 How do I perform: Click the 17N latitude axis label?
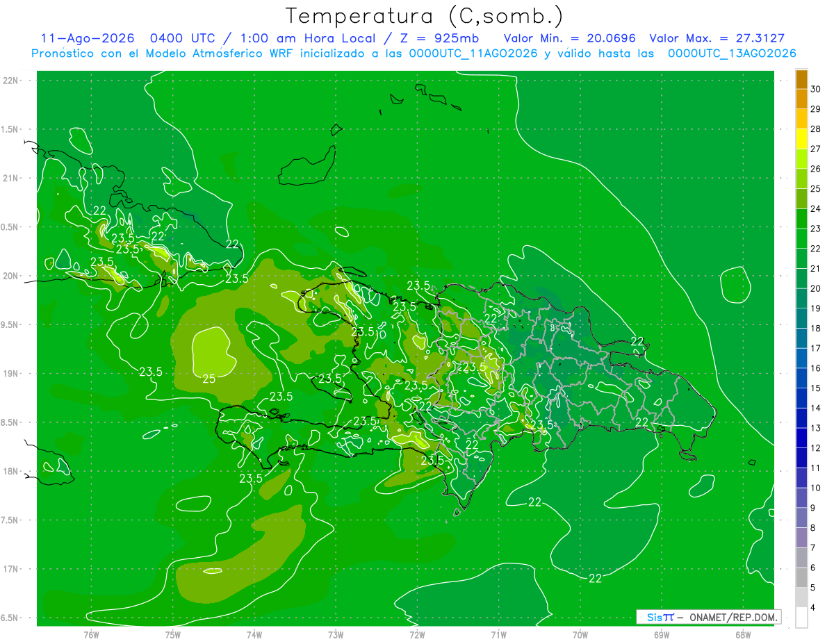(x=12, y=569)
